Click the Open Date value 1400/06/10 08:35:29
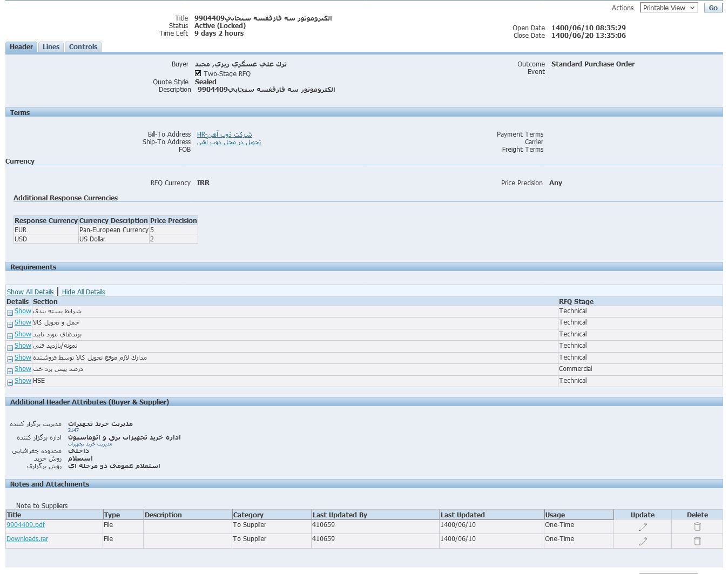This screenshot has width=728, height=574. tap(589, 28)
